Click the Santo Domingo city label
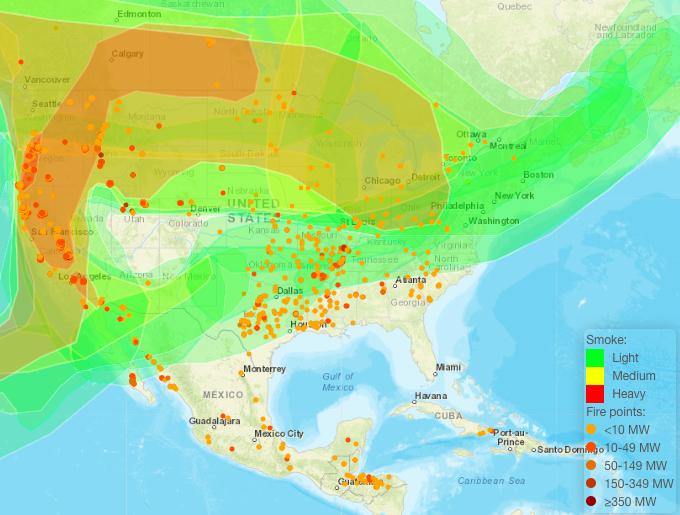This screenshot has width=680, height=515. tap(566, 449)
